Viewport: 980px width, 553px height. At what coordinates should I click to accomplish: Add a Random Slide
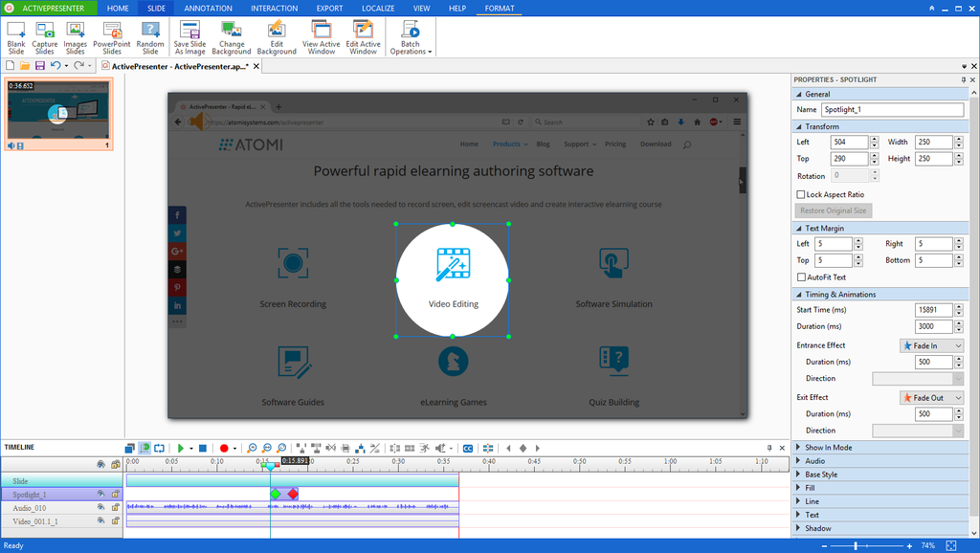pyautogui.click(x=150, y=37)
